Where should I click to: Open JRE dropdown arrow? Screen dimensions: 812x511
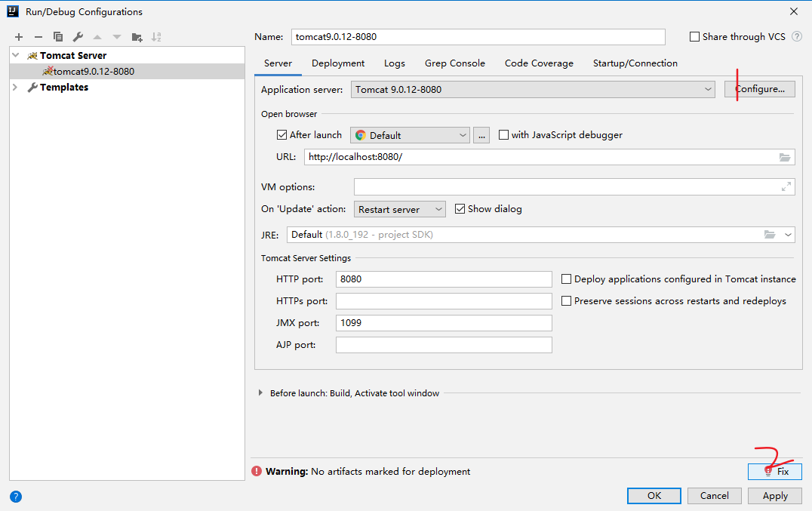[788, 235]
